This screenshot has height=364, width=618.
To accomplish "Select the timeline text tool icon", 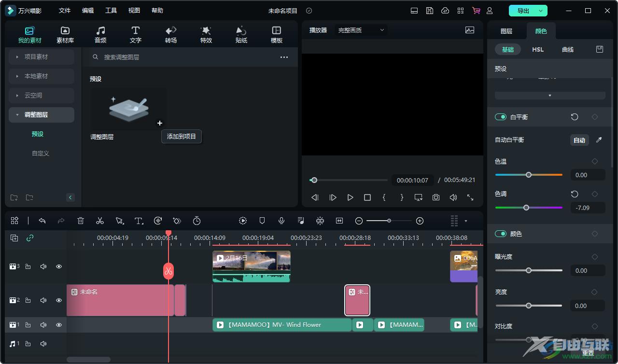I will (139, 221).
